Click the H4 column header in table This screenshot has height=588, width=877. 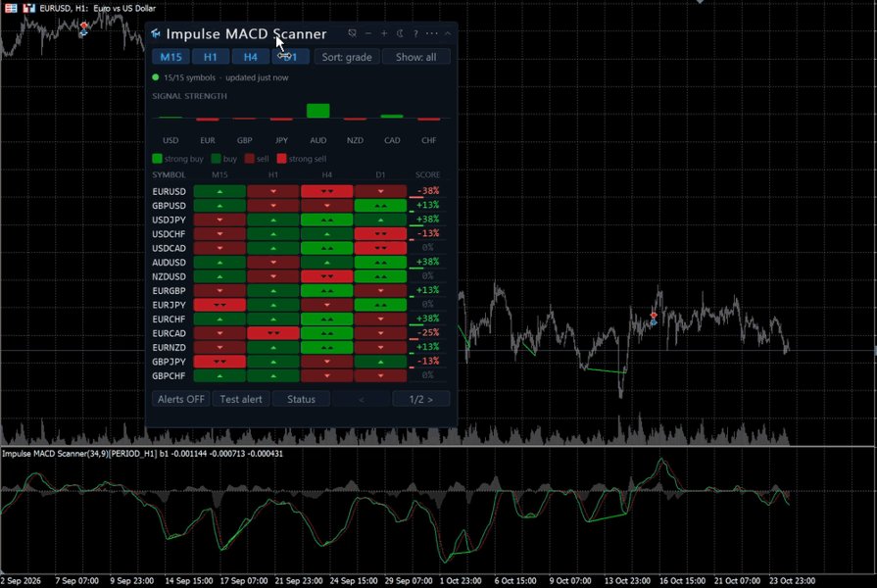(x=326, y=175)
